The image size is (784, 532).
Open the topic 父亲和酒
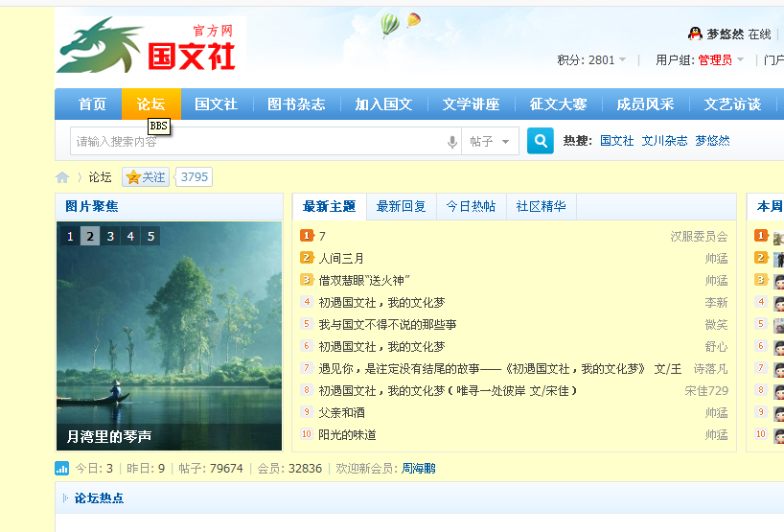pos(342,412)
